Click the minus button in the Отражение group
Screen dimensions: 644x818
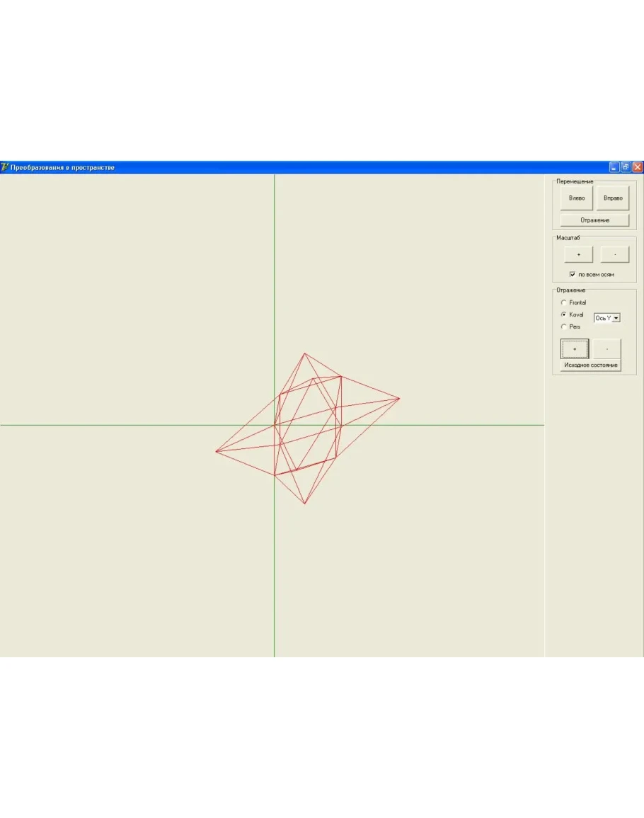(607, 349)
